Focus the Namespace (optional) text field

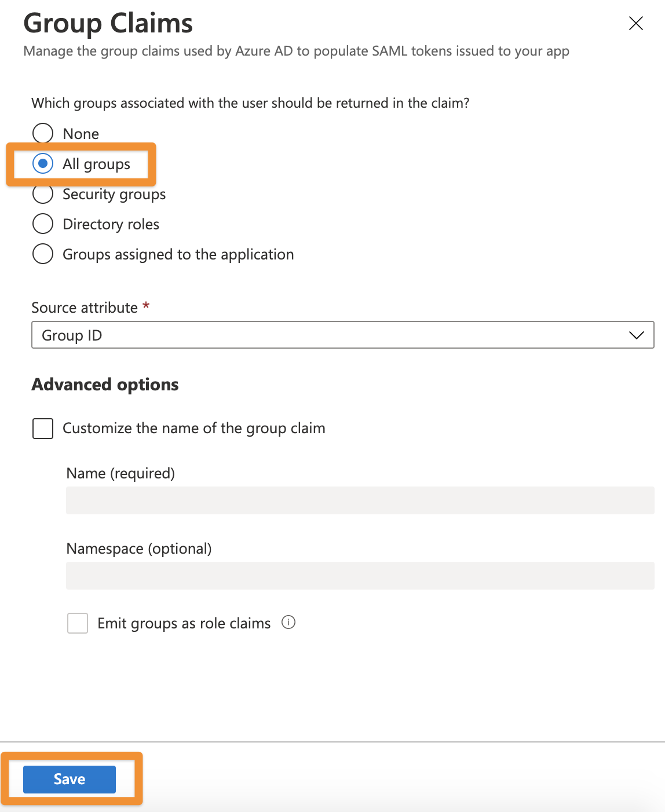360,576
